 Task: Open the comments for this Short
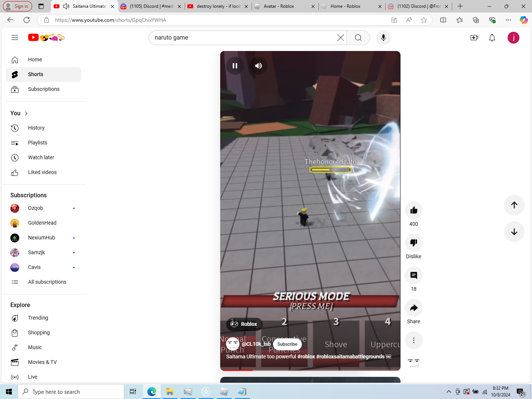[414, 275]
